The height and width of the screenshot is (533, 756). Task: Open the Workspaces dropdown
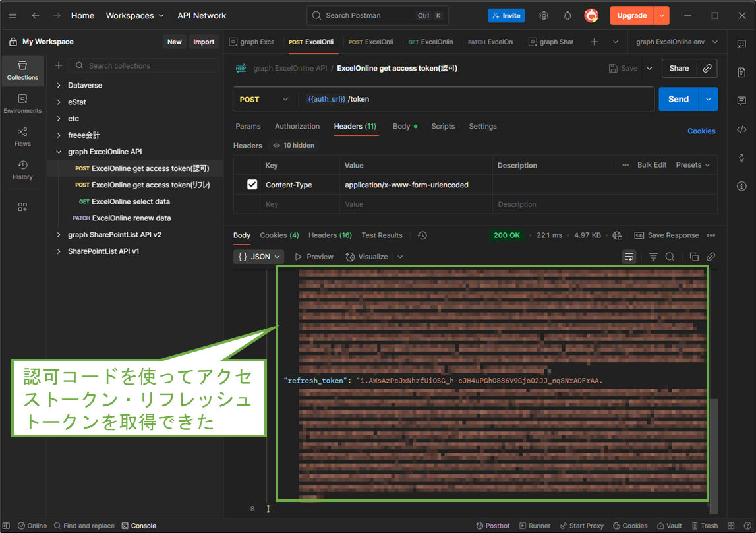[135, 15]
